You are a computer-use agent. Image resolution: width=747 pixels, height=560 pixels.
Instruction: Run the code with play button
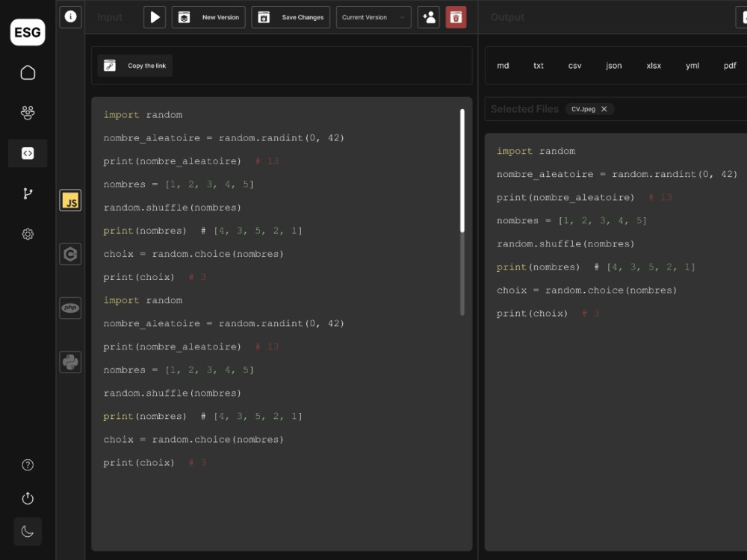pos(155,17)
